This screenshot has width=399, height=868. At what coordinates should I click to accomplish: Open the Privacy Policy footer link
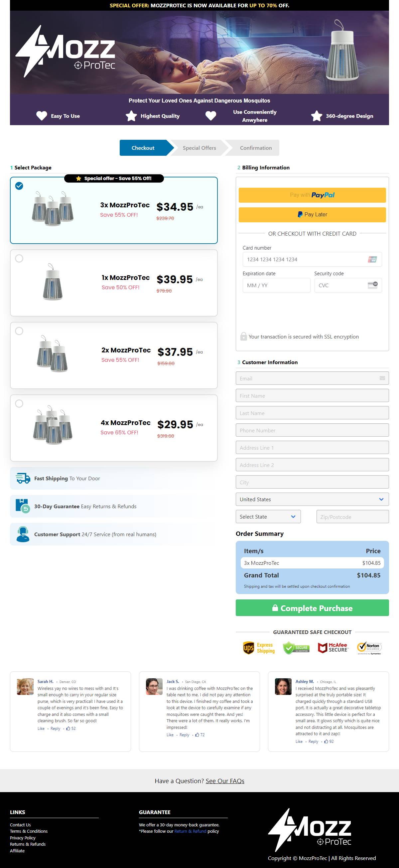(x=23, y=838)
